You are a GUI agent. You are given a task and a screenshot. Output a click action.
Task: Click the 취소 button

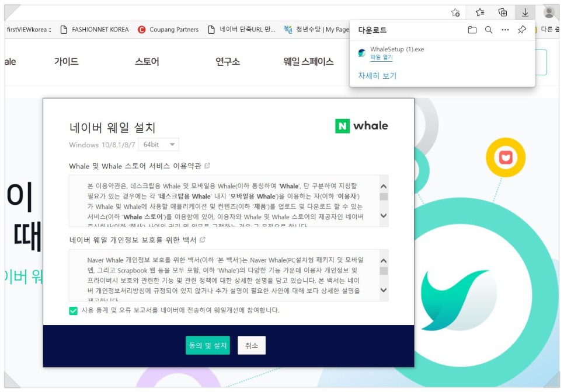pyautogui.click(x=252, y=345)
